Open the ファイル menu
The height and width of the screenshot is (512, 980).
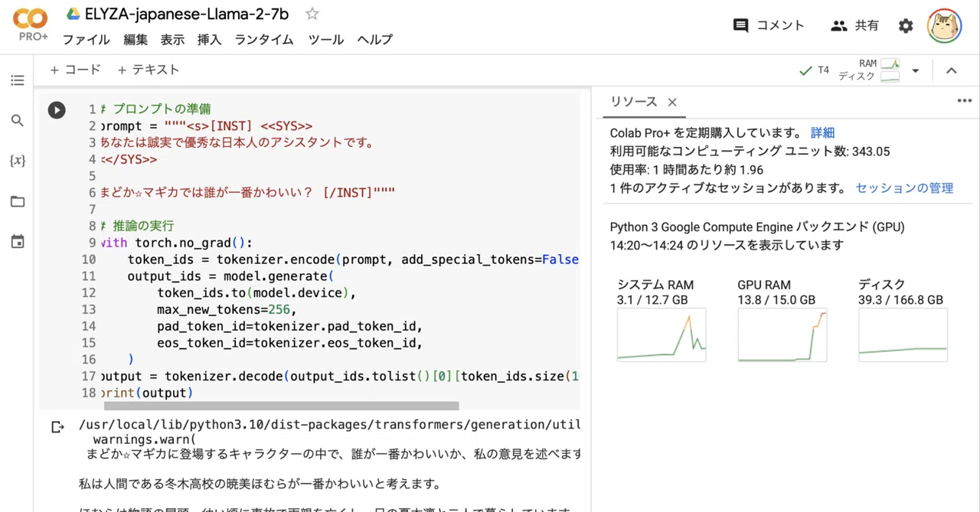[86, 40]
